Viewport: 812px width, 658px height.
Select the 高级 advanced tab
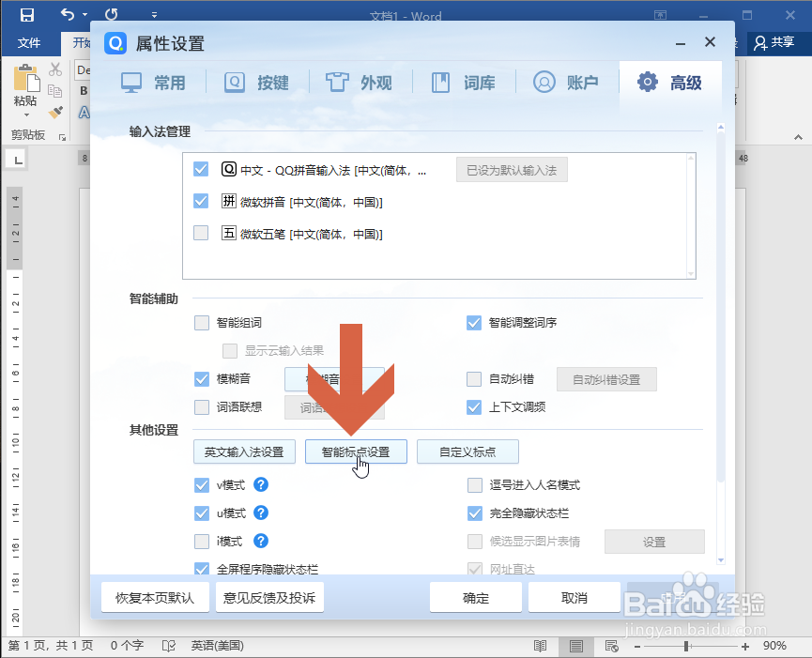669,83
